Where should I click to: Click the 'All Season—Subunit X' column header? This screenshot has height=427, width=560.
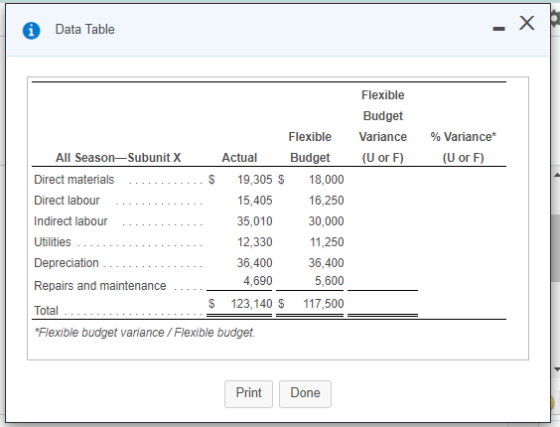[118, 157]
